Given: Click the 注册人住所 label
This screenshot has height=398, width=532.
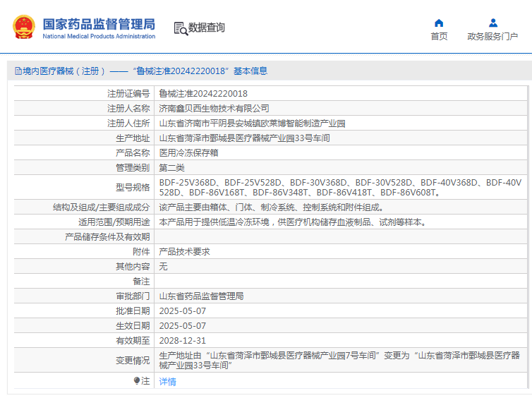Looking at the screenshot, I should click(128, 123).
